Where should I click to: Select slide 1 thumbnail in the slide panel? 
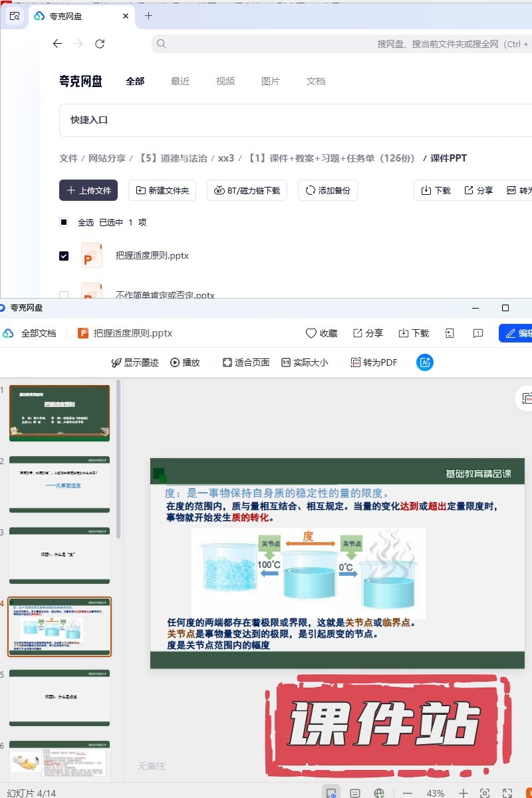59,413
